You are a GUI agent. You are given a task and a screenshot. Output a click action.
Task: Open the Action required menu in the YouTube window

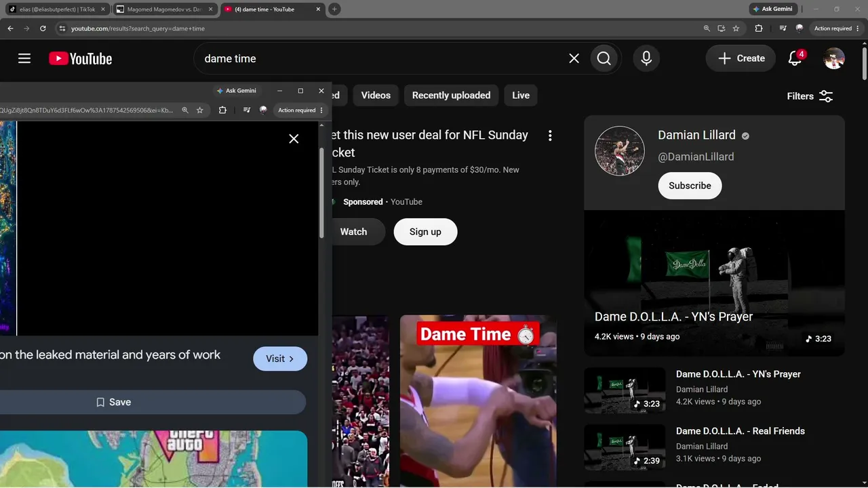[x=835, y=28]
